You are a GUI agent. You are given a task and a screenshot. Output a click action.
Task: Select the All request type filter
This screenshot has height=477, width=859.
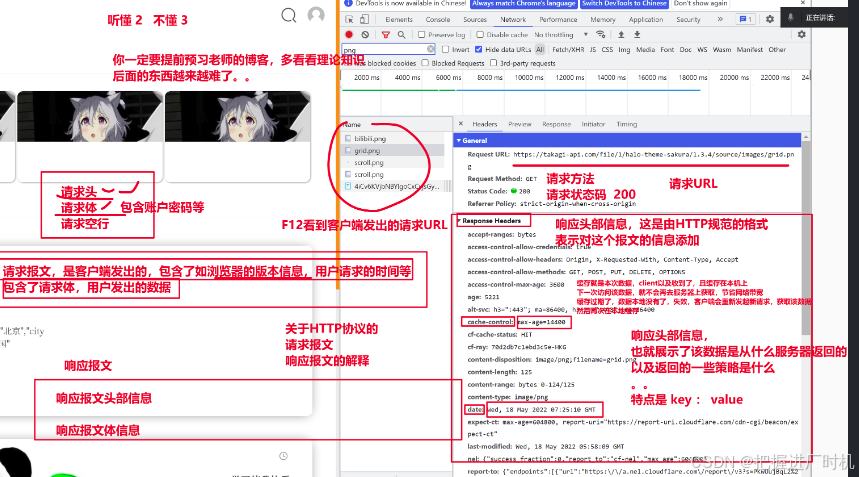(540, 49)
